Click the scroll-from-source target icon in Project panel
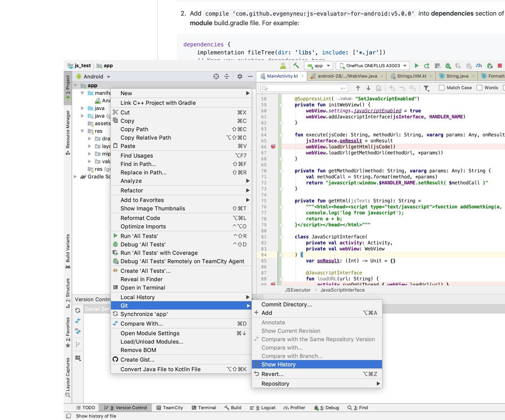 tap(216, 76)
